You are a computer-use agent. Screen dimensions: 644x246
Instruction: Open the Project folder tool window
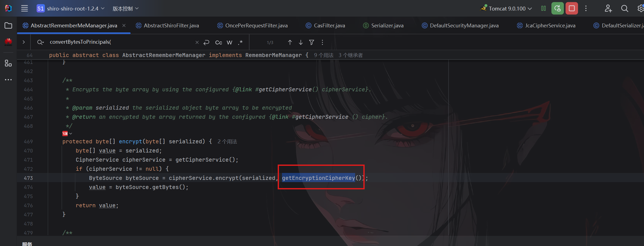click(8, 25)
